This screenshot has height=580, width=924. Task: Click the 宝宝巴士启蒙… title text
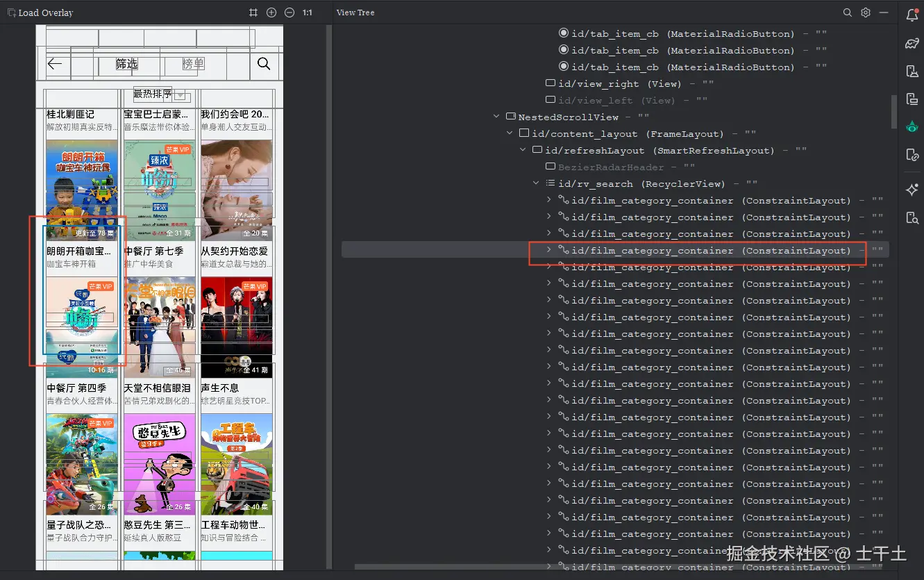(156, 114)
